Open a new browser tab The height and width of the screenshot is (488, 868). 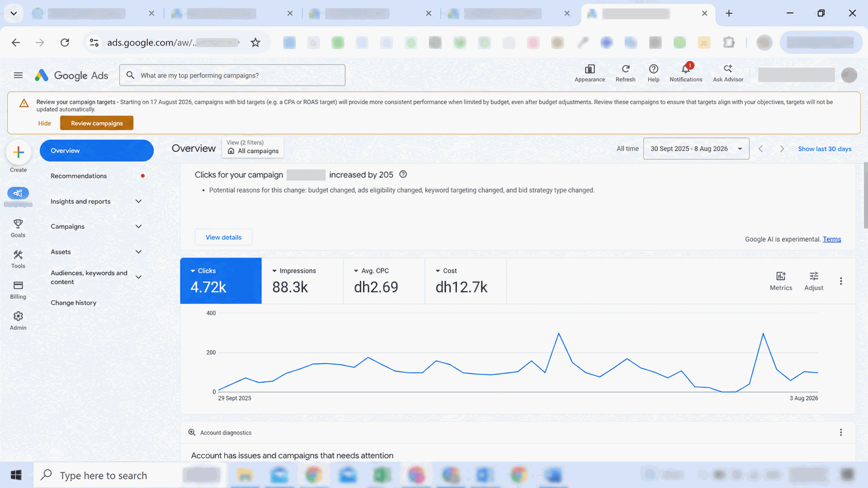coord(729,13)
